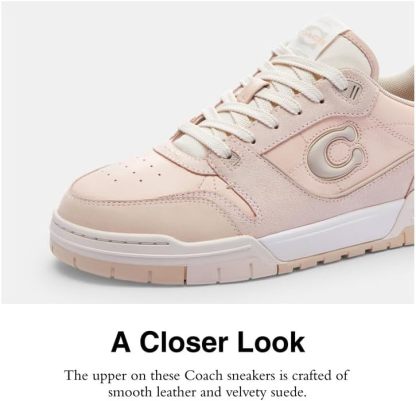Click the Coach C logo on sneaker side
This screenshot has height=401, width=416.
[335, 152]
